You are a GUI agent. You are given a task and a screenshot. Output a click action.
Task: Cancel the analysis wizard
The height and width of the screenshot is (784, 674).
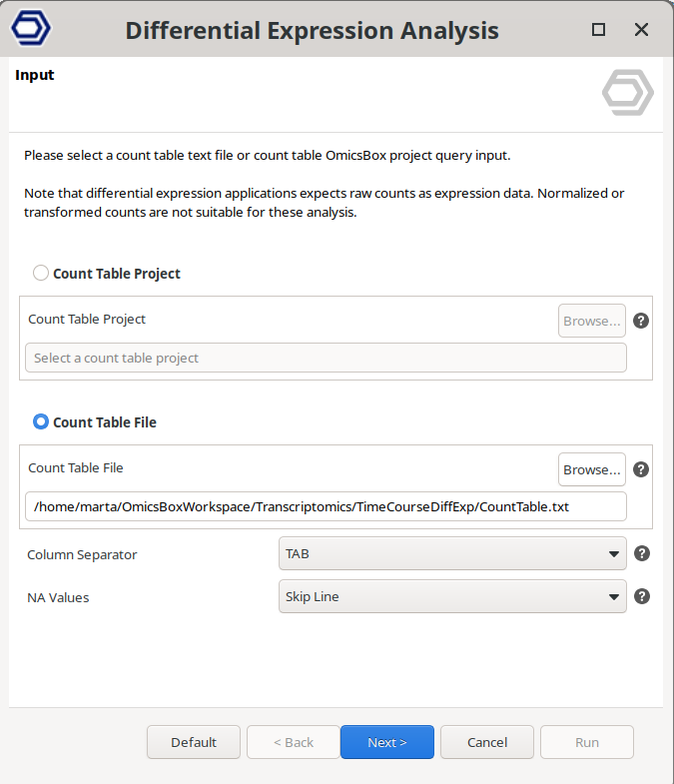pyautogui.click(x=487, y=742)
